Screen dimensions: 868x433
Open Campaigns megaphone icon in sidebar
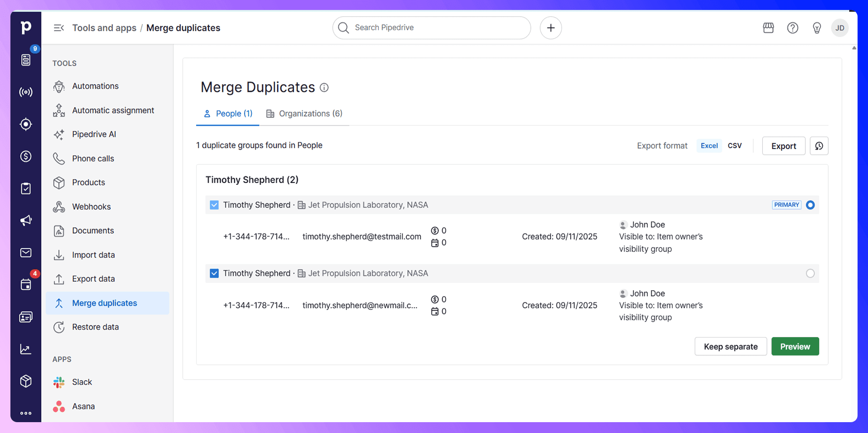coord(26,220)
